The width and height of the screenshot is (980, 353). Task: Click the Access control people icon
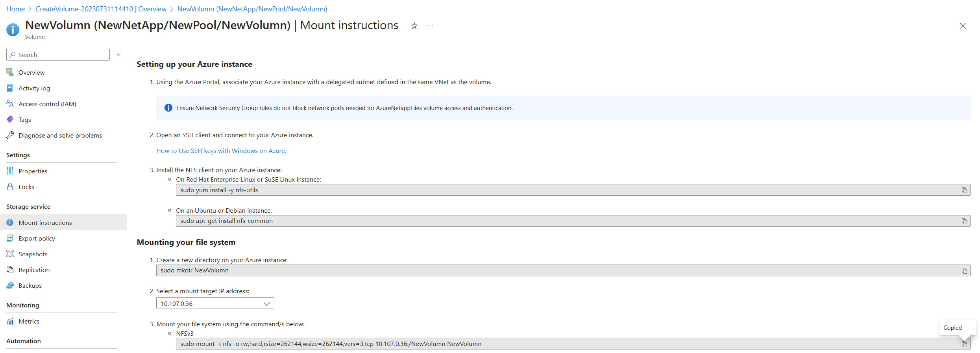pyautogui.click(x=10, y=103)
